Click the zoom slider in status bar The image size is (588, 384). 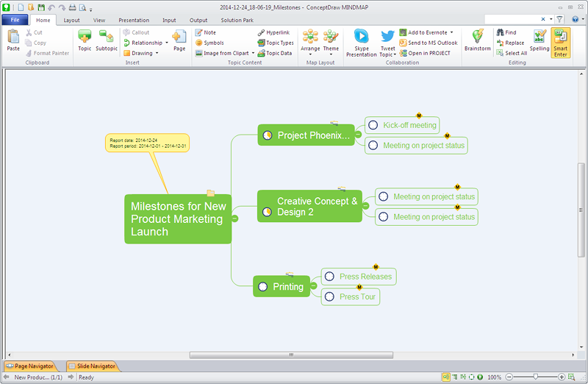click(535, 377)
